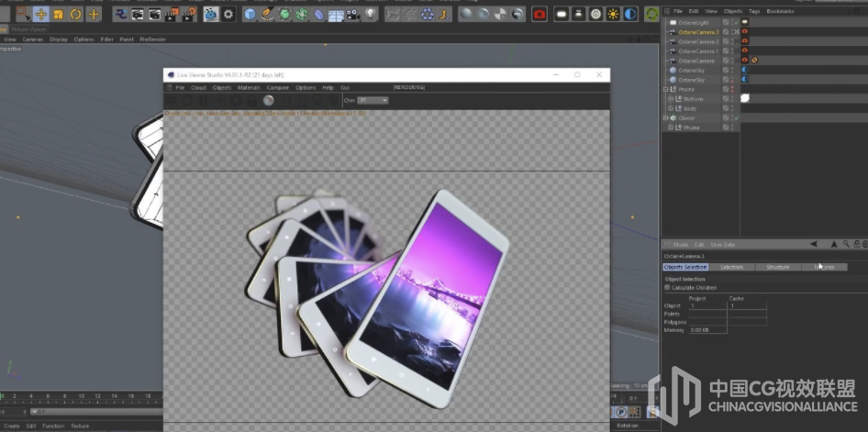Open Object Manager Tags menu

click(754, 11)
